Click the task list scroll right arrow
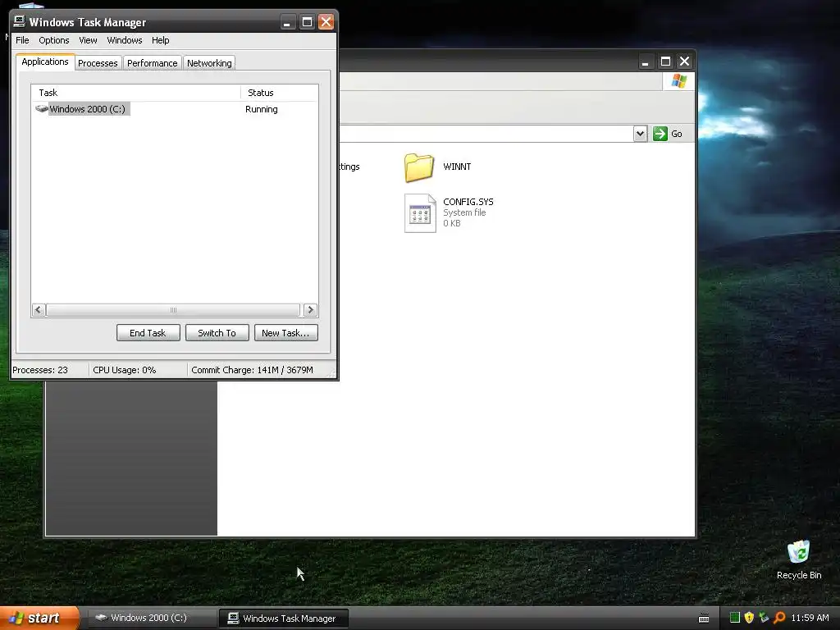 click(x=310, y=309)
